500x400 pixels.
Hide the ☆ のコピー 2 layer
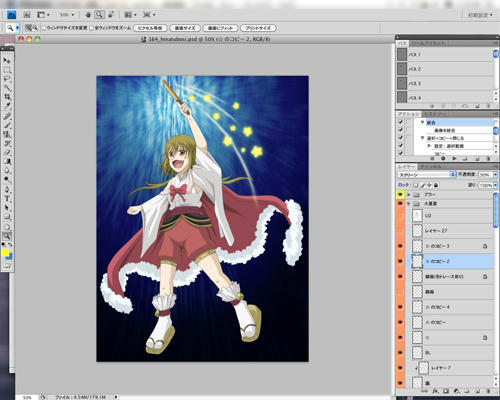pos(400,261)
